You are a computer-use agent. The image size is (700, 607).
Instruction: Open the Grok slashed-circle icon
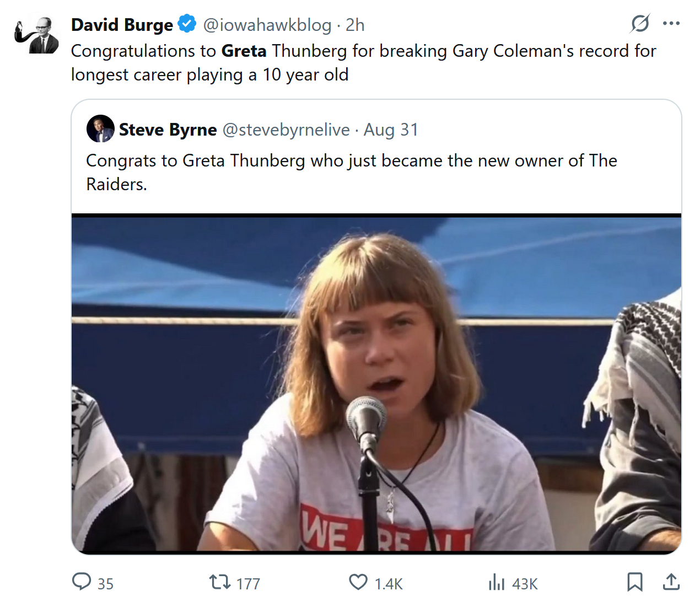tap(640, 23)
